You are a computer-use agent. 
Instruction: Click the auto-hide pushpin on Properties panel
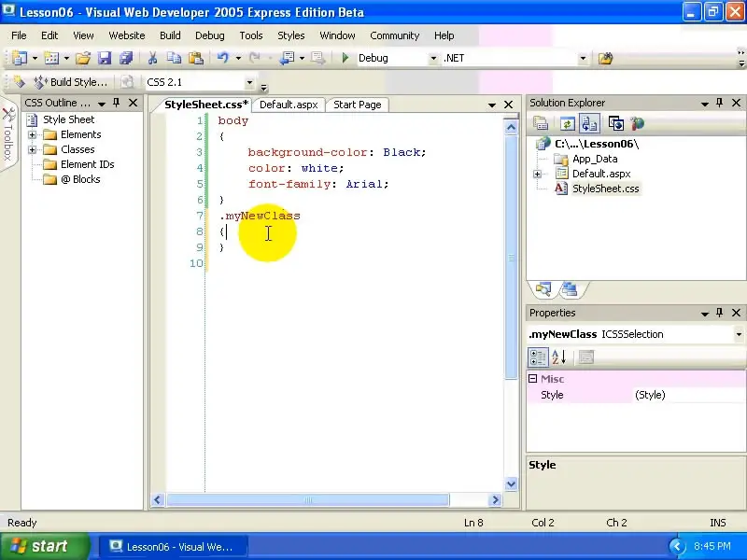pyautogui.click(x=719, y=313)
